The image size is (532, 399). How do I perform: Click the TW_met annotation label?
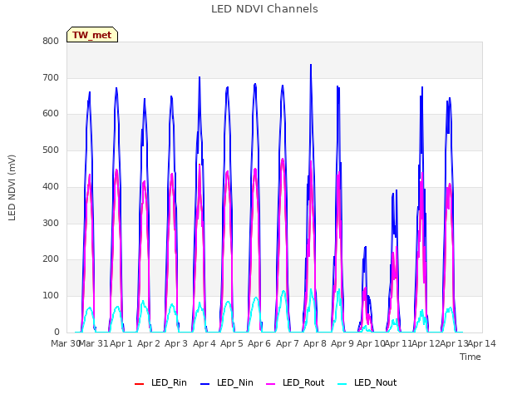[92, 35]
